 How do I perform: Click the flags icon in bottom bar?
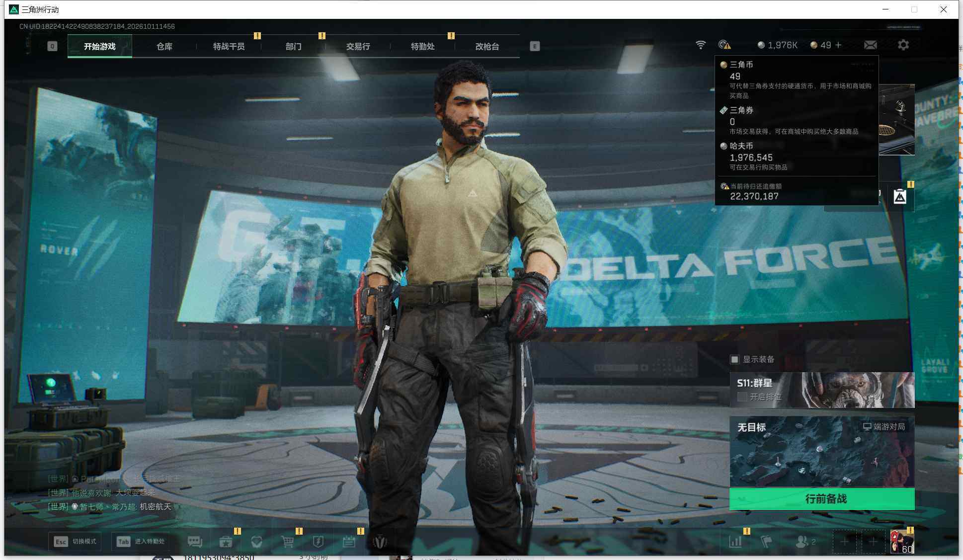click(766, 542)
